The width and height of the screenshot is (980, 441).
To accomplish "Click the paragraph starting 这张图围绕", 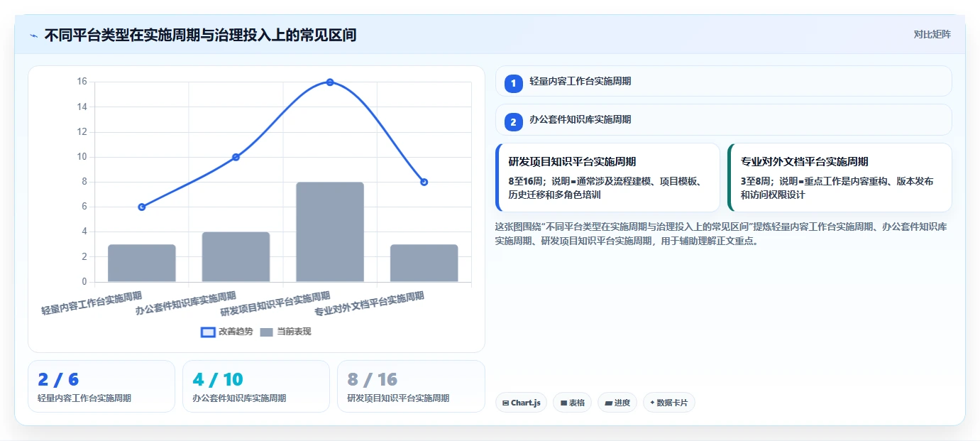I will 721,234.
